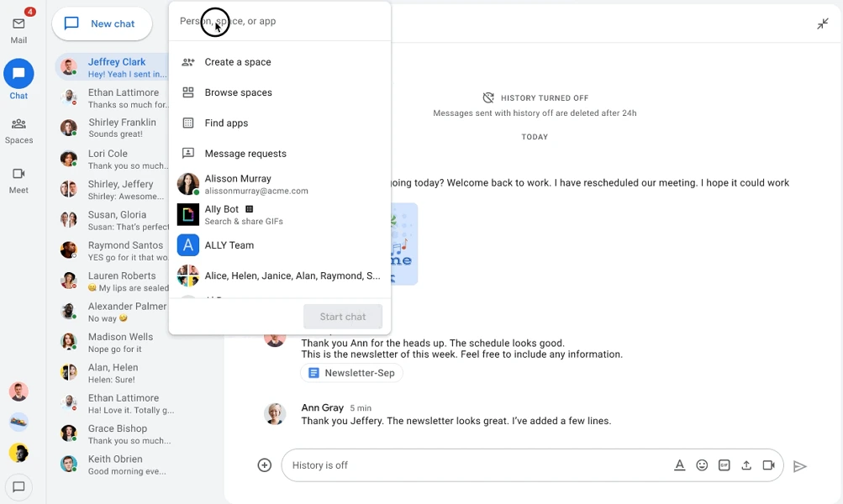This screenshot has width=843, height=504.
Task: Select Create a space option
Action: tap(238, 62)
